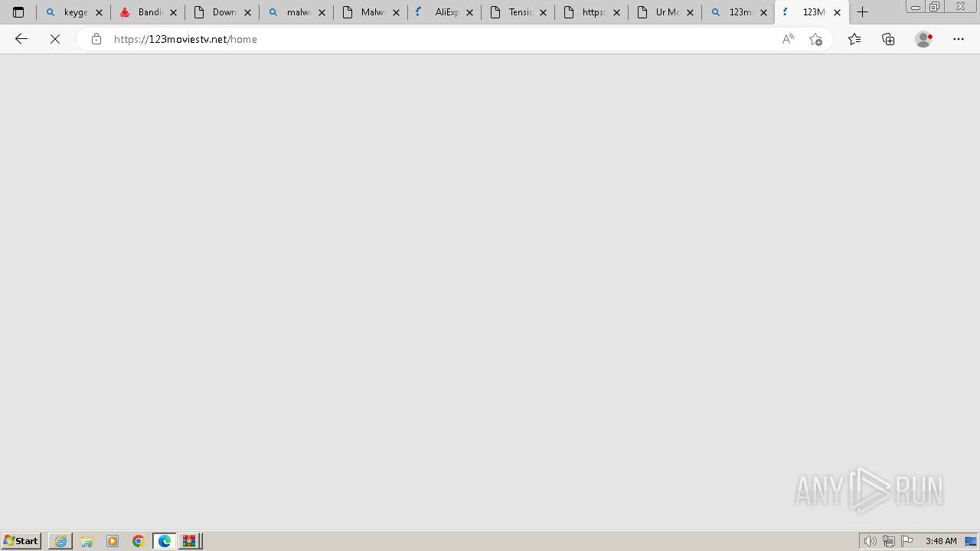980x551 pixels.
Task: Open Read aloud feature
Action: (x=788, y=39)
